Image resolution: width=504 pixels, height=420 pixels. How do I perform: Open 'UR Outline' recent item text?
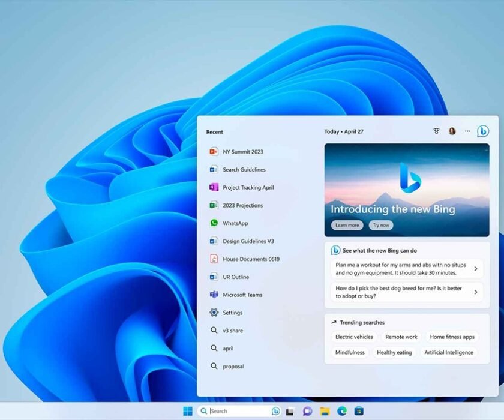pos(236,277)
